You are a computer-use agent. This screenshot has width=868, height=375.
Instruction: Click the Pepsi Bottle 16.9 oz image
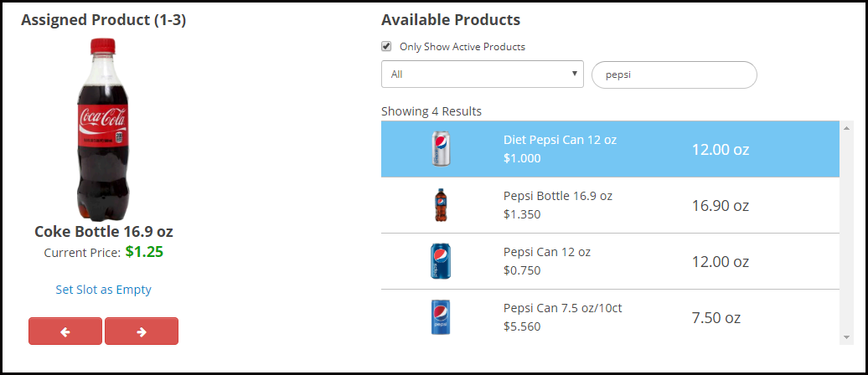[441, 205]
